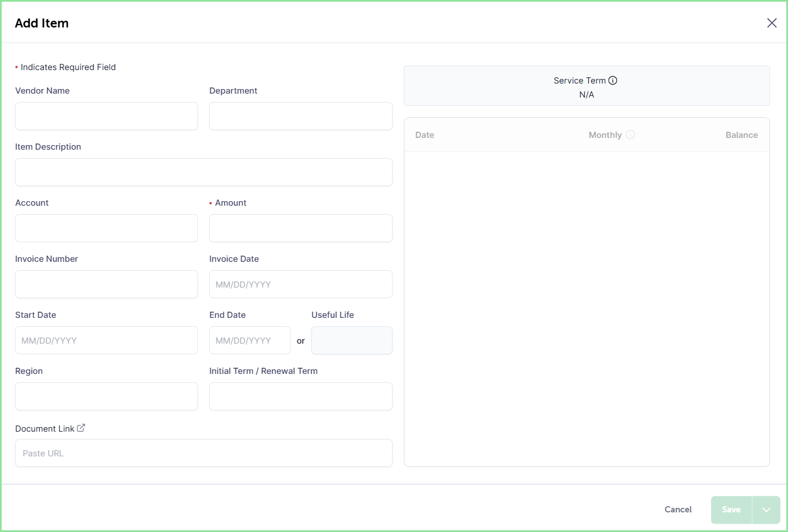The width and height of the screenshot is (788, 532).
Task: Click the Cancel button
Action: pyautogui.click(x=678, y=510)
